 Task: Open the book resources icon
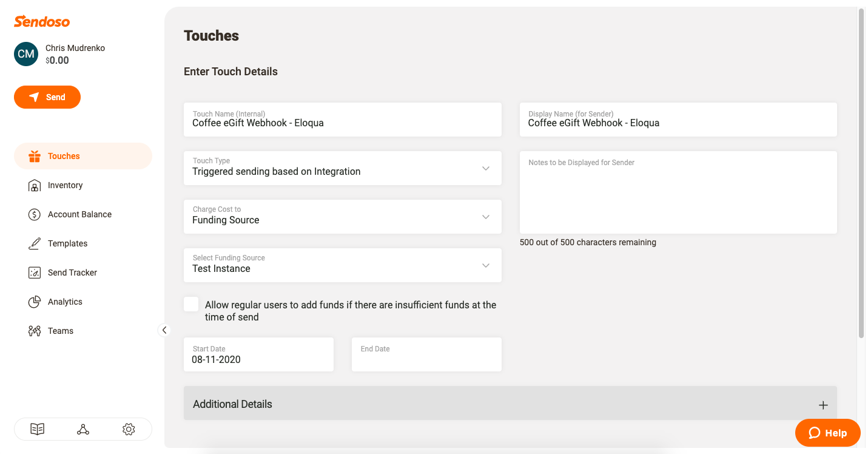38,429
